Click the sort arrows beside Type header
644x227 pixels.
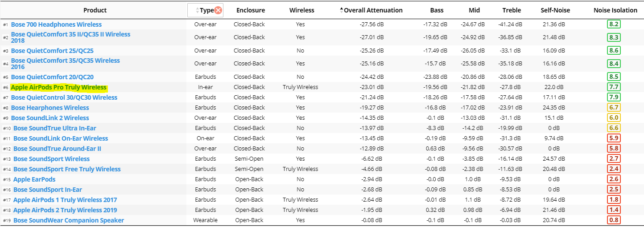pos(198,10)
